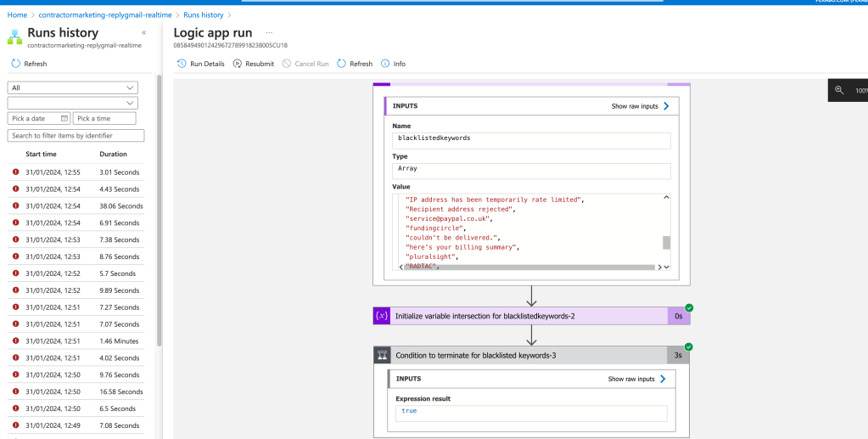Open the empty second filter dropdown
868x439 pixels.
tap(72, 103)
